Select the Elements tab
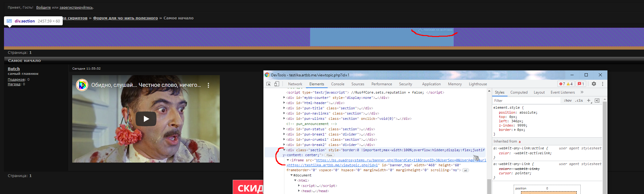Viewport: 644px width, 194px height. 317,84
